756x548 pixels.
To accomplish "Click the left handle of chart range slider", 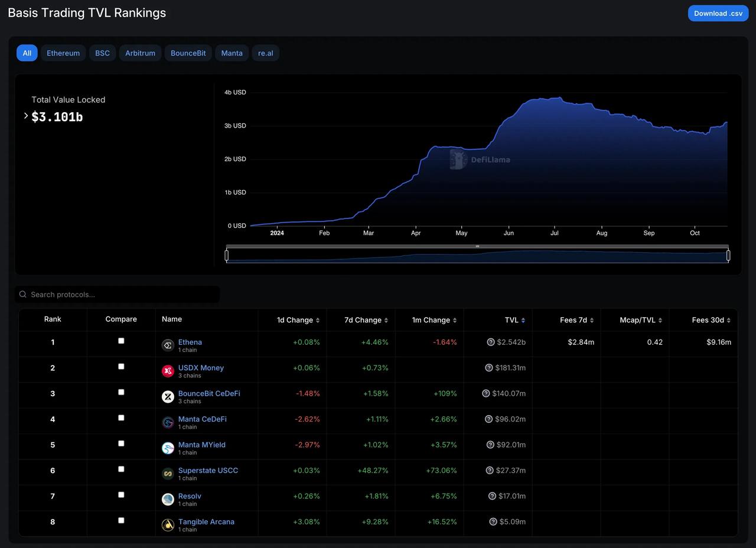I will tap(226, 256).
